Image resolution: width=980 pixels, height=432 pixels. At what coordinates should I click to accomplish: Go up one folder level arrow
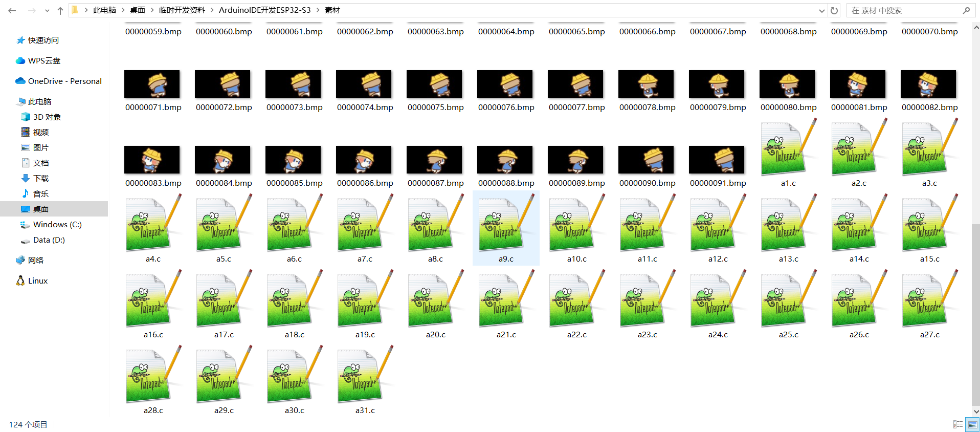(x=60, y=10)
